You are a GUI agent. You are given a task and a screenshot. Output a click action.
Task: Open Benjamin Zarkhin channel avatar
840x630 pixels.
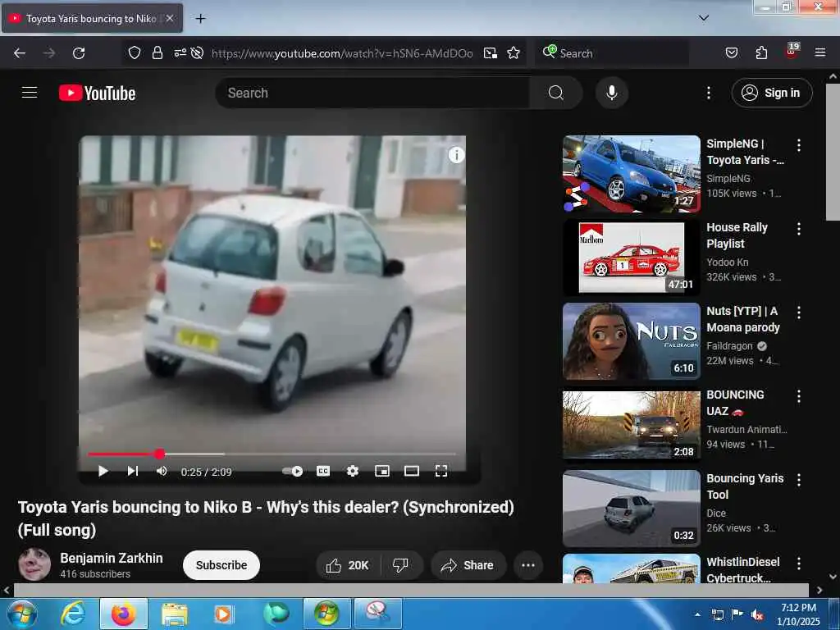[x=34, y=564]
